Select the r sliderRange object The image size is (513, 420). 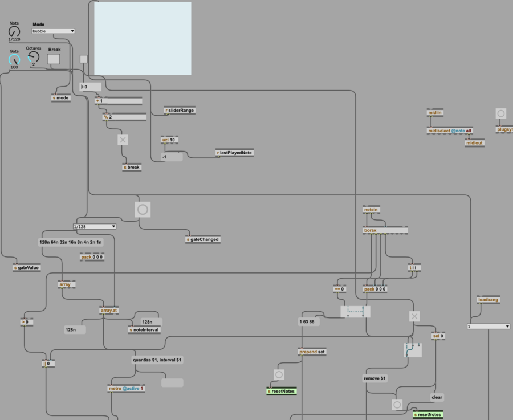[x=180, y=110]
